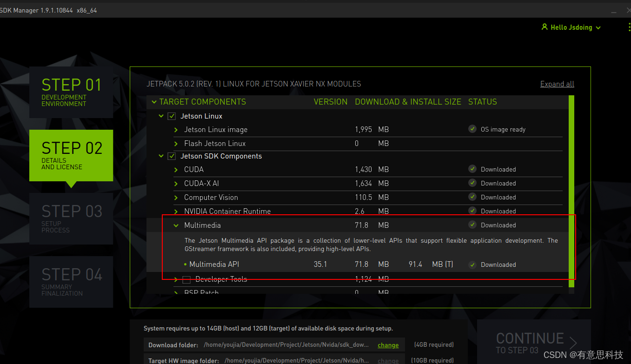Click OS image ready status check icon
Screen dimensions: 631x364
[472, 129]
